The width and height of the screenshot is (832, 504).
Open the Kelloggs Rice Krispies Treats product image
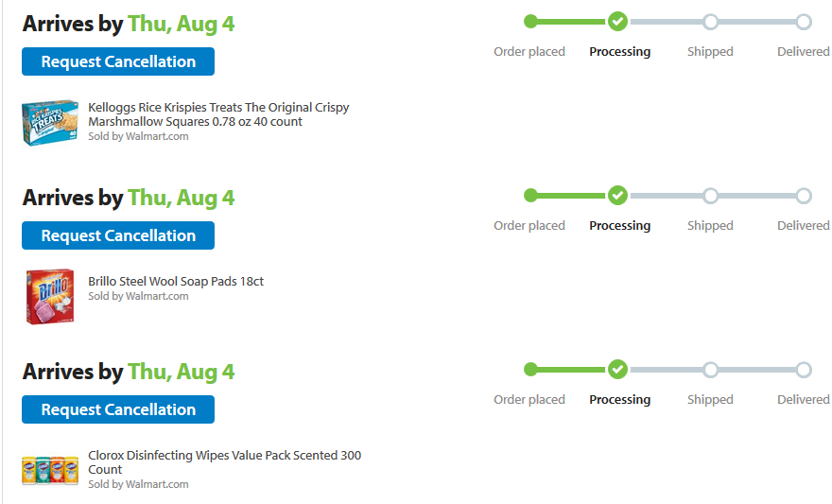click(x=49, y=123)
